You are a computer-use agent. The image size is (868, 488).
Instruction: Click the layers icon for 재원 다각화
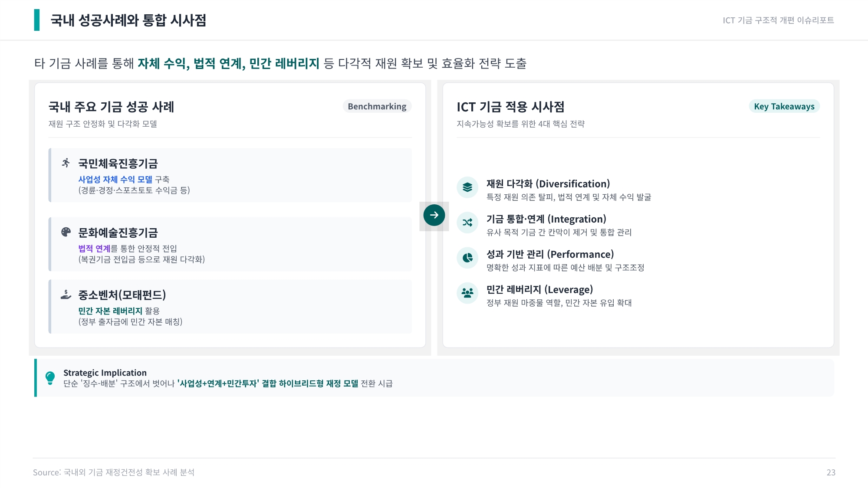pos(467,187)
